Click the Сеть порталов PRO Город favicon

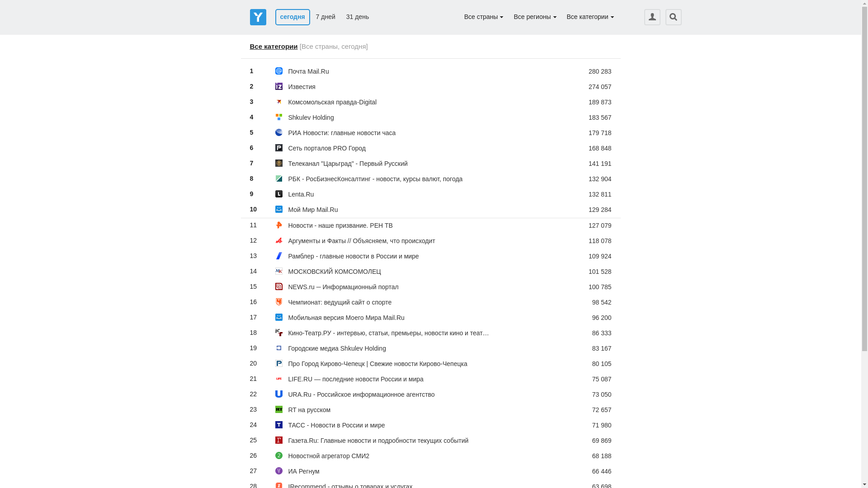pos(279,148)
